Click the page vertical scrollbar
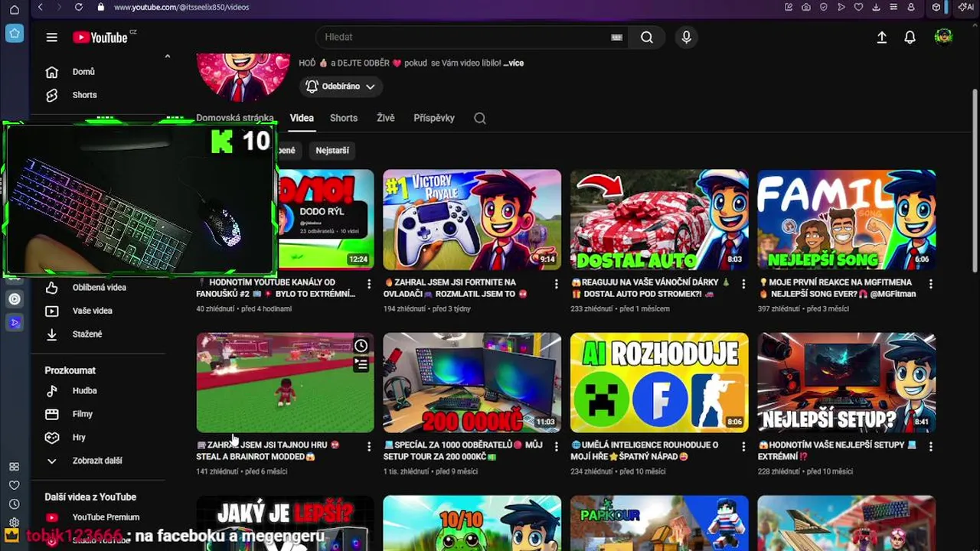 (975, 180)
